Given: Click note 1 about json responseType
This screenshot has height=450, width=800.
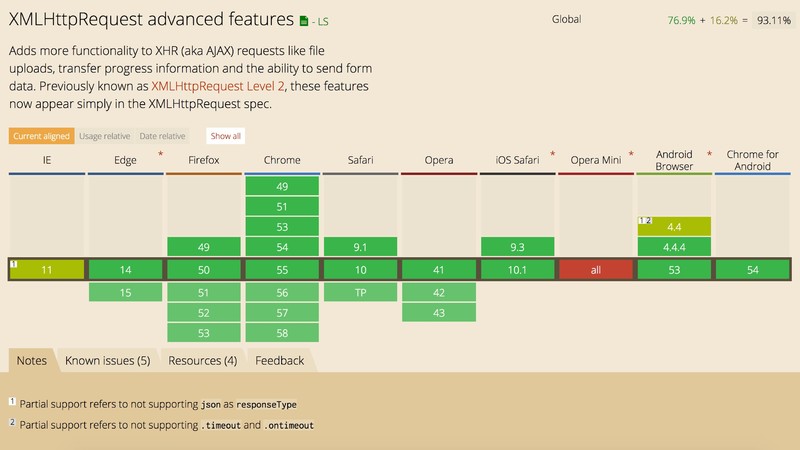Looking at the screenshot, I should point(153,404).
